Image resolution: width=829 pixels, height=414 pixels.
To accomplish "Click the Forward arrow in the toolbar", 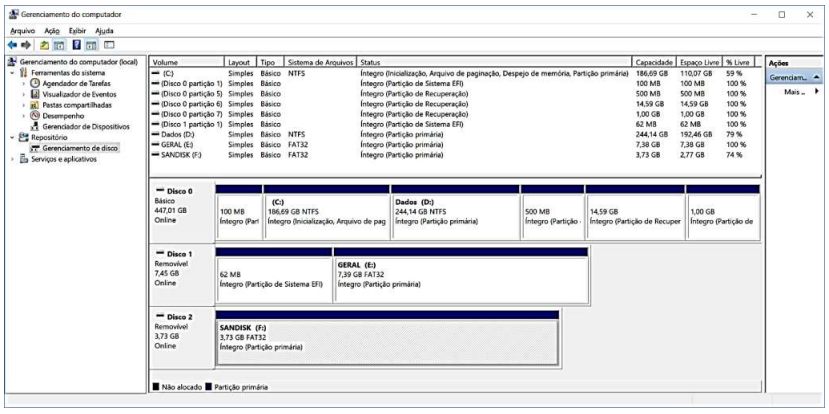I will click(25, 47).
